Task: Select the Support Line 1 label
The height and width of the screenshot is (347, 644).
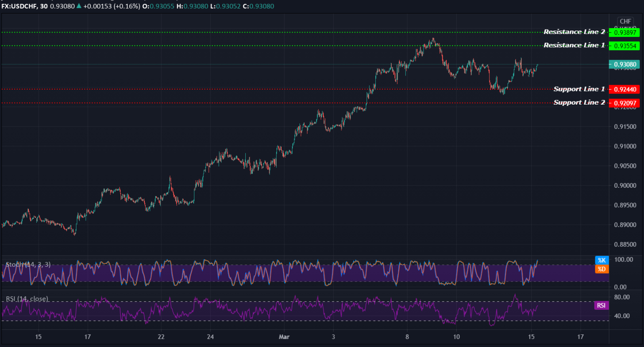Action: [579, 89]
